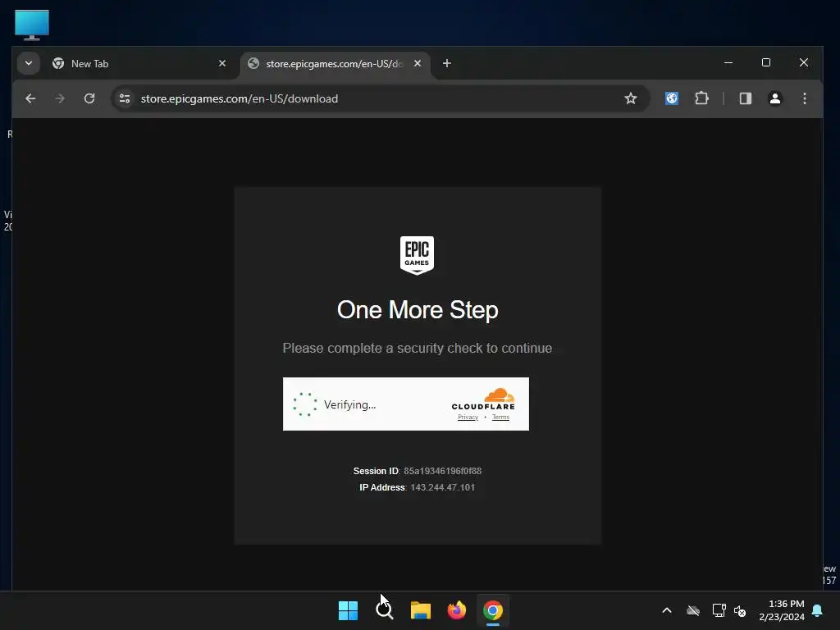Click the Cloudflare Verifying spinner

click(x=305, y=404)
